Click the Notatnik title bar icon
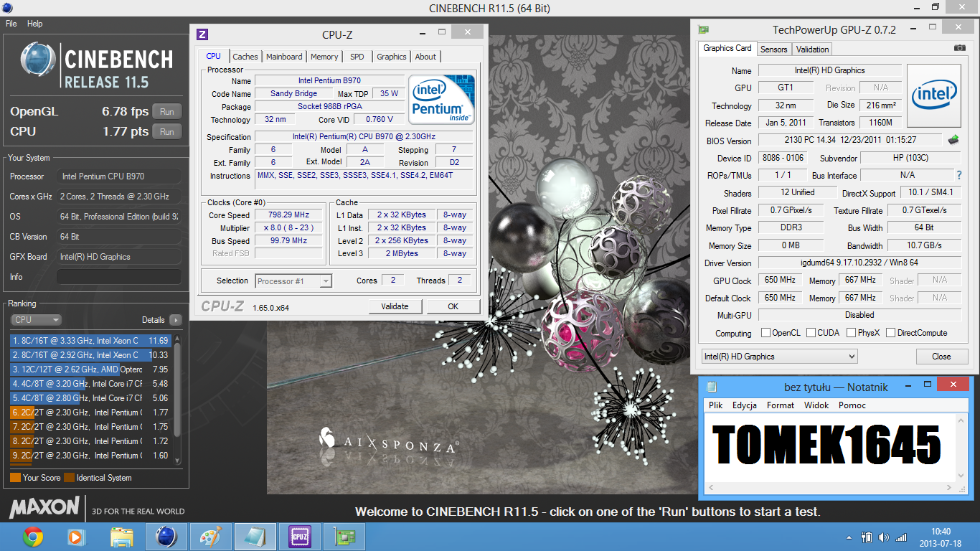The width and height of the screenshot is (980, 551). [x=712, y=387]
